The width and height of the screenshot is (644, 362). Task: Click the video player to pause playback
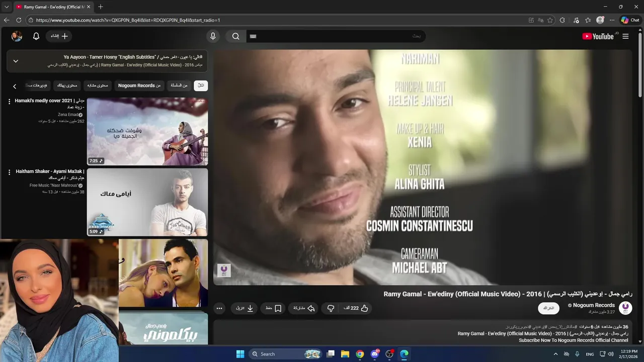pos(423,167)
